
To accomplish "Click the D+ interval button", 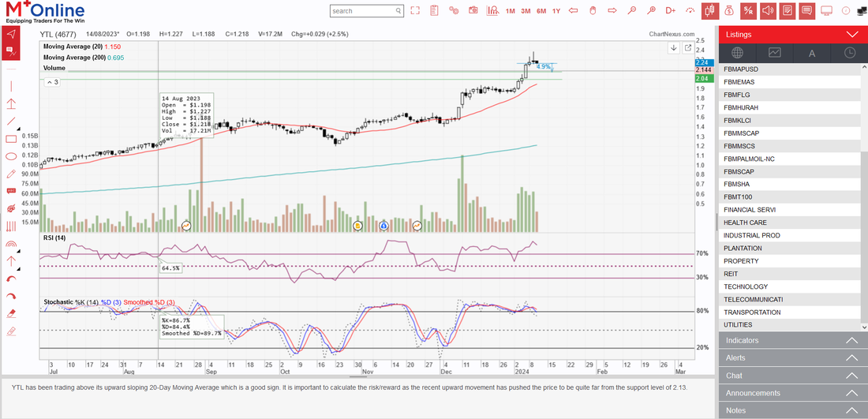I will tap(671, 10).
